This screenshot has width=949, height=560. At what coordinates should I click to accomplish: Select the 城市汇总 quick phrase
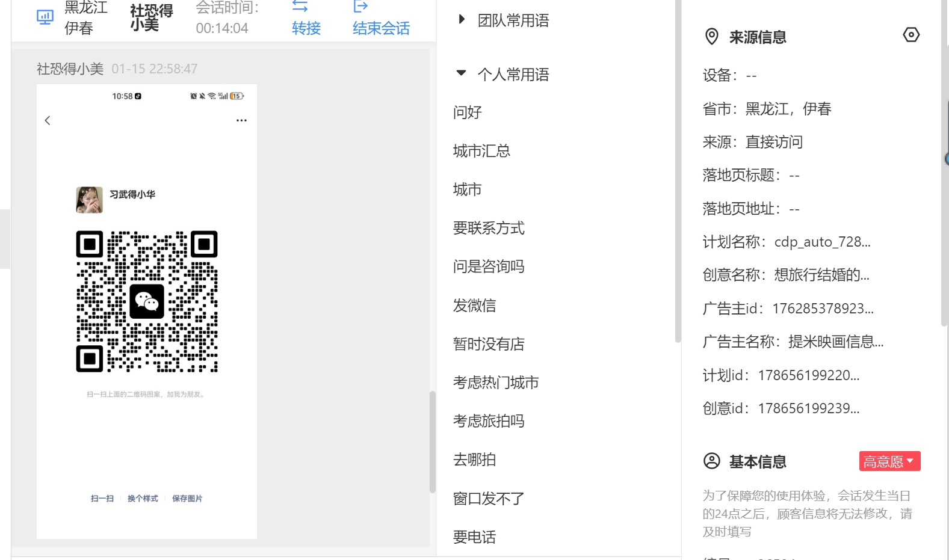click(x=481, y=151)
